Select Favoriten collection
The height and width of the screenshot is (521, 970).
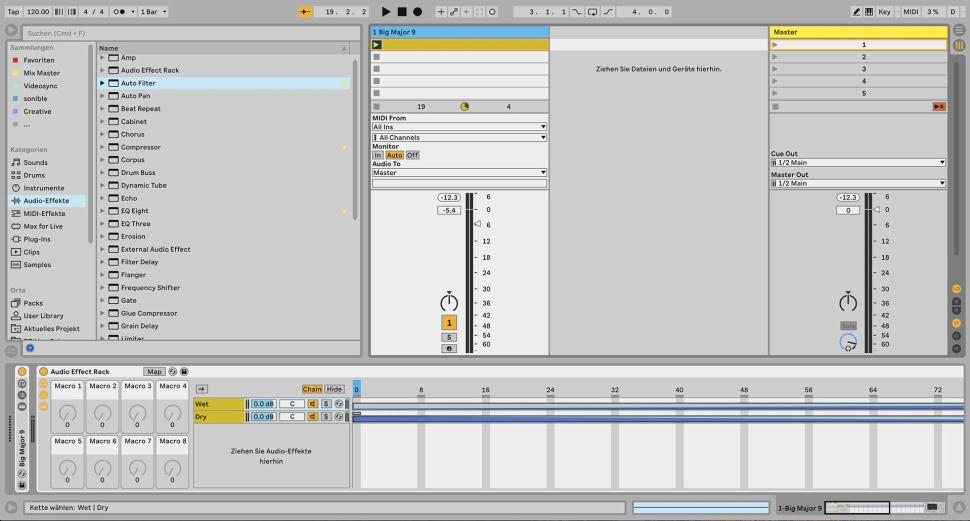[38, 60]
